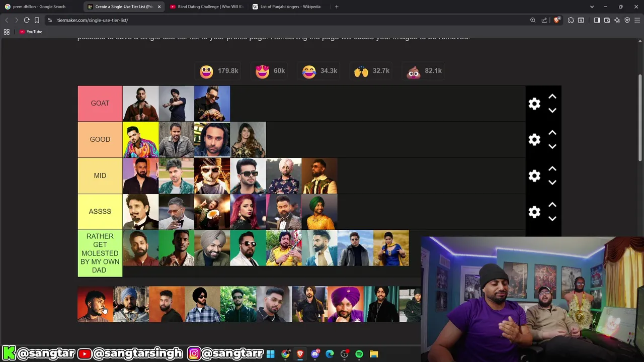The image size is (644, 362).
Task: Click the GOOD tier label
Action: point(100,140)
